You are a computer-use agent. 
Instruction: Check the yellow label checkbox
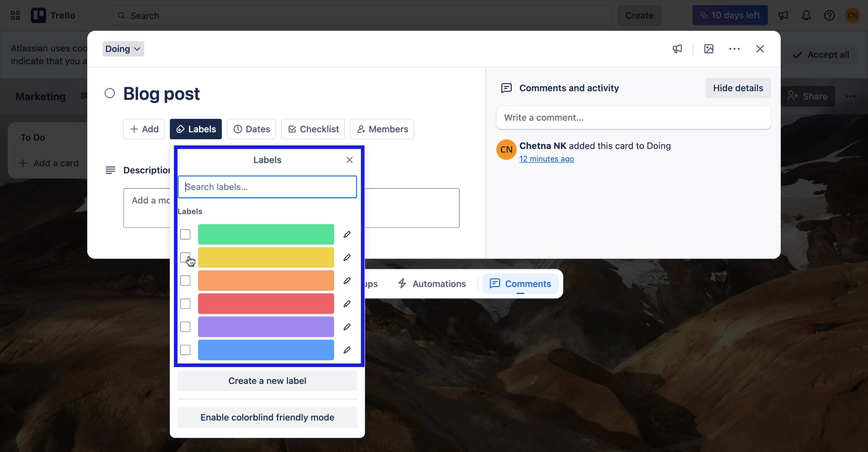(185, 257)
